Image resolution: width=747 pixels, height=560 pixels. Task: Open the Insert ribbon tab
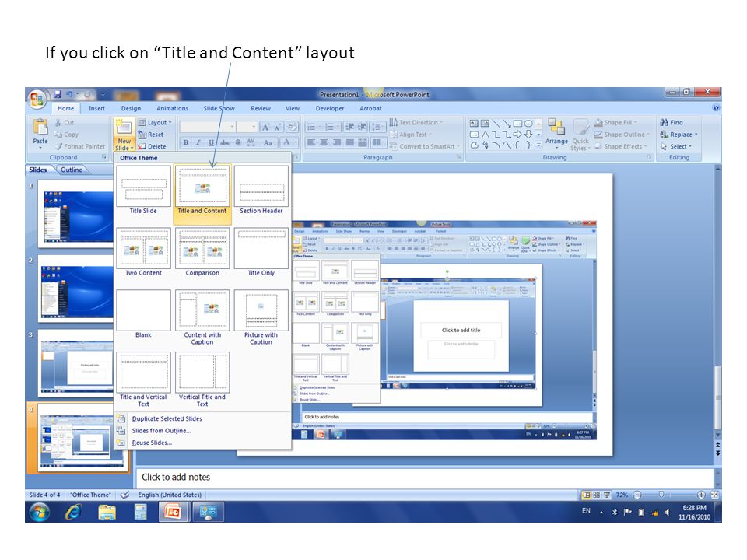point(96,109)
